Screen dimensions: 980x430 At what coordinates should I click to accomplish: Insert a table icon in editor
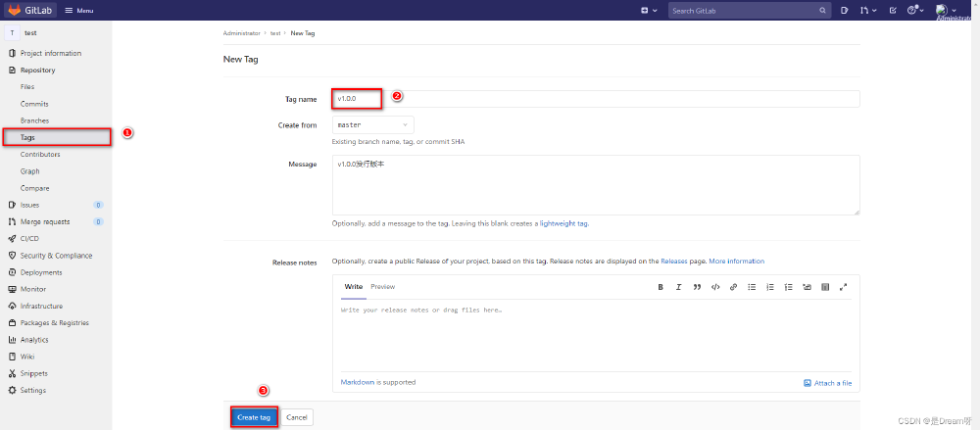click(x=825, y=287)
